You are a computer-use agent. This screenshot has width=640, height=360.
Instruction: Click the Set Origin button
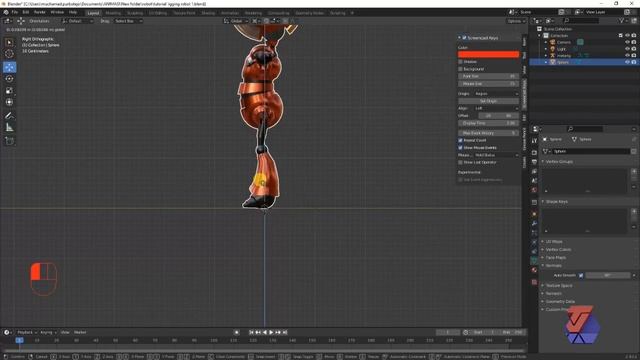488,101
